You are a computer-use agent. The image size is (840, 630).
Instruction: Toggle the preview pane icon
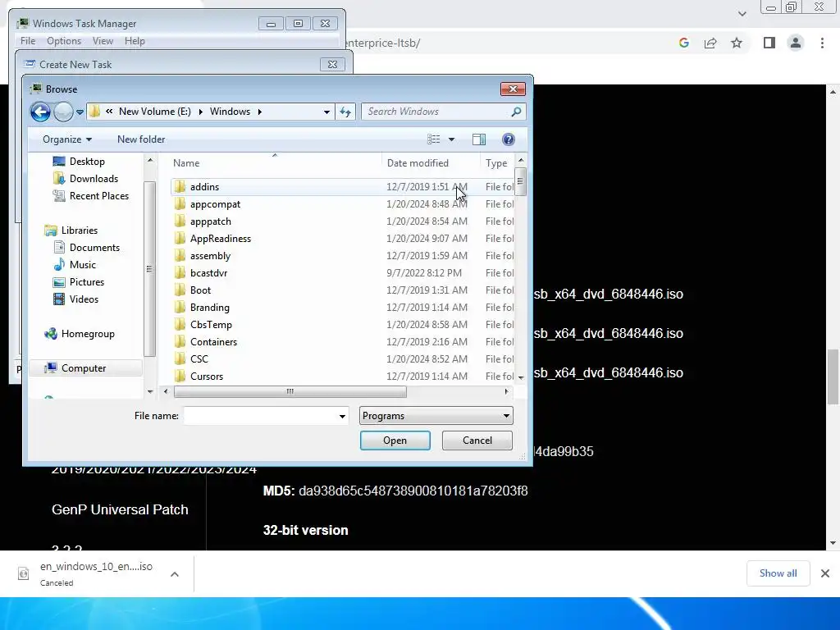click(479, 139)
